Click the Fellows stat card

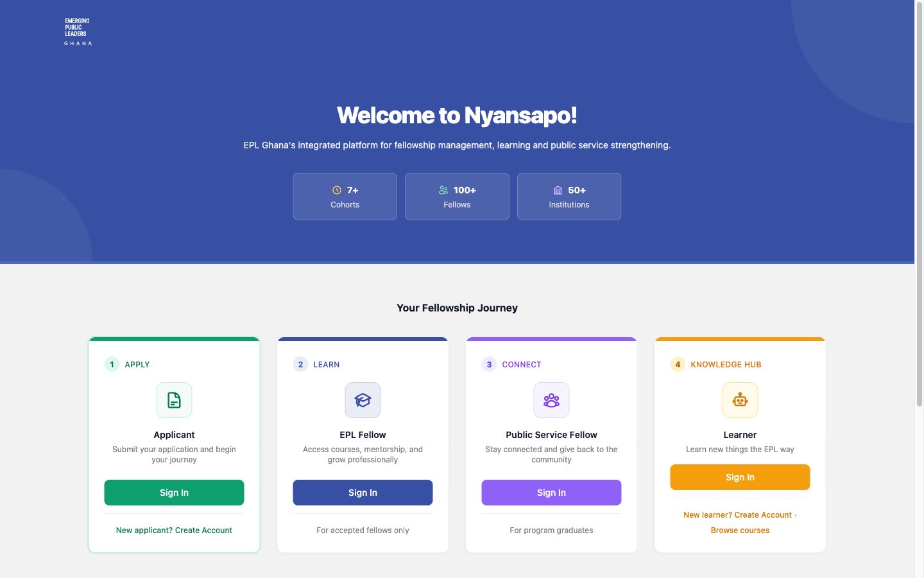tap(457, 197)
